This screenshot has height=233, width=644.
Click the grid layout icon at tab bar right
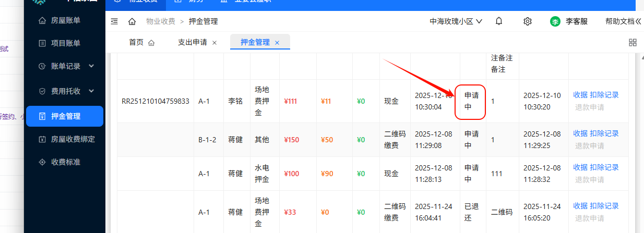click(x=633, y=43)
